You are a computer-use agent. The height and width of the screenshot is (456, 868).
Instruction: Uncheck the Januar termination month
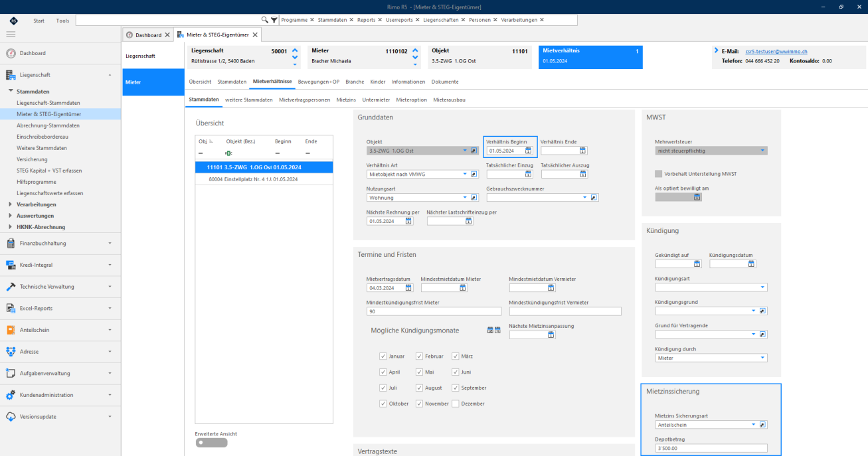click(383, 356)
